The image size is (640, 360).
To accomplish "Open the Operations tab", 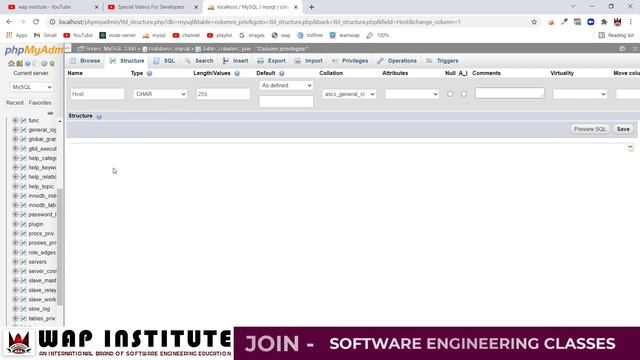I will [397, 61].
